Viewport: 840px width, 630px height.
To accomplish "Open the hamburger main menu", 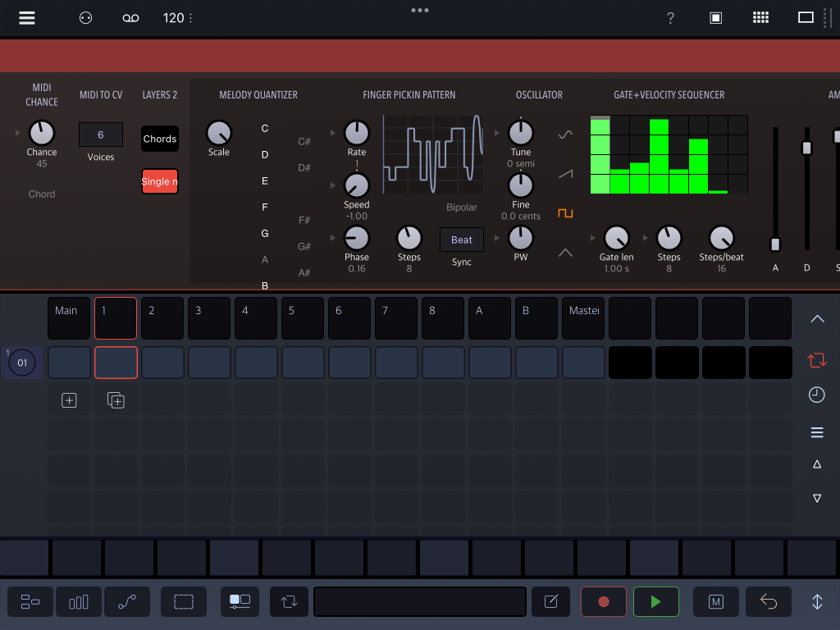I will coord(27,18).
